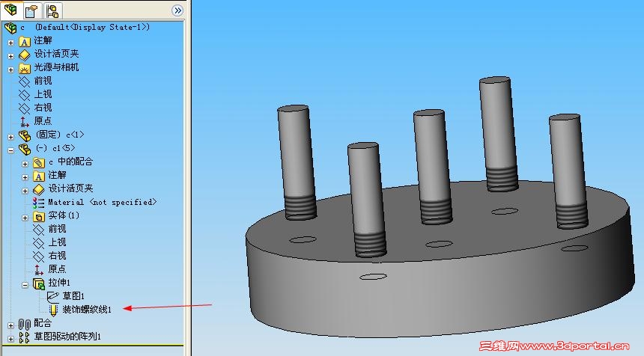This screenshot has height=356, width=644.
Task: Select the top-level 原点 origin icon
Action: pyautogui.click(x=24, y=122)
